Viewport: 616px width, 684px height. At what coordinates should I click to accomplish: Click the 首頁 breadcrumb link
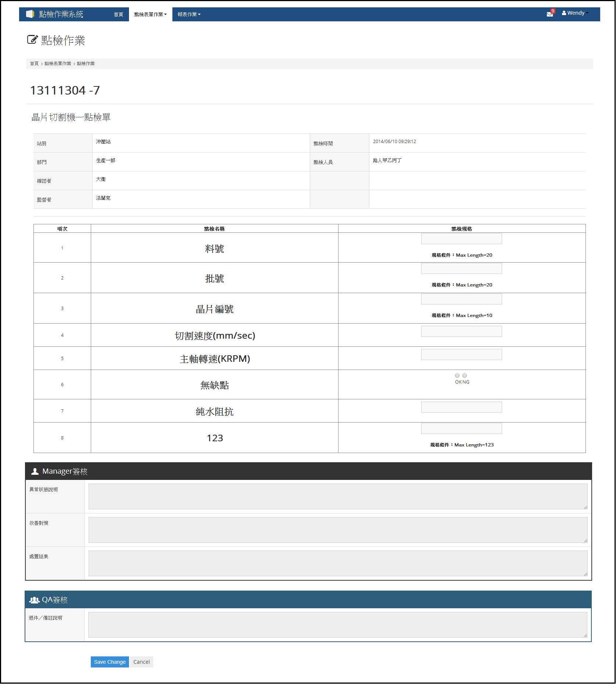pyautogui.click(x=34, y=63)
